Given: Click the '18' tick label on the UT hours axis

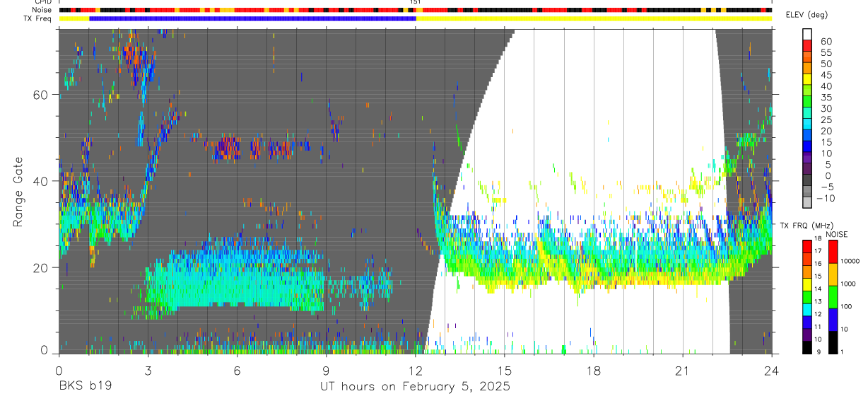Looking at the screenshot, I should (594, 371).
